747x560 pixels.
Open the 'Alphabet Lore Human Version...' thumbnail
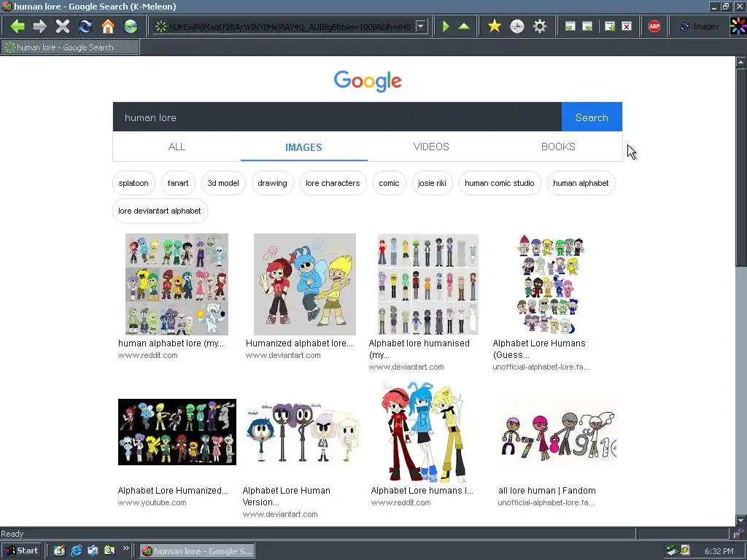(x=302, y=432)
